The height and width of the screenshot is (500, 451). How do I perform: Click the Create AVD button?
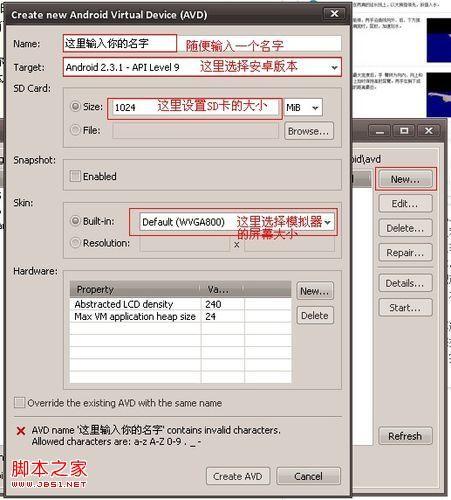click(x=238, y=476)
